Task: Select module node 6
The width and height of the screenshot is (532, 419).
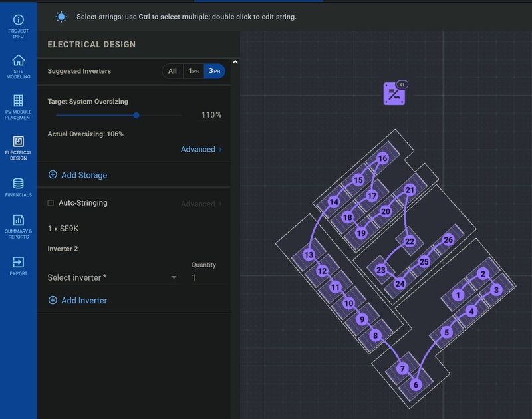Action: click(x=416, y=384)
